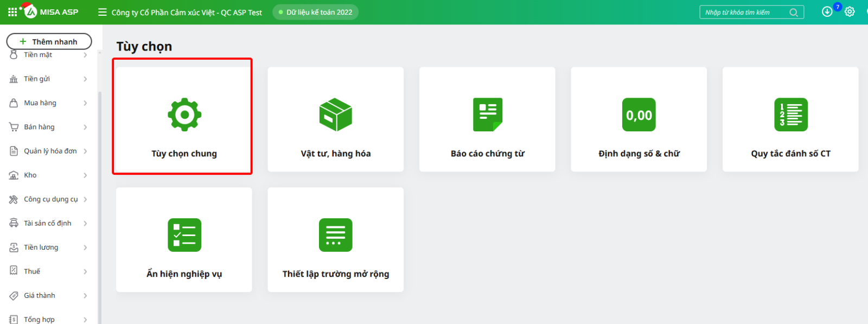Click the notification badge showing 7
This screenshot has width=868, height=324.
(838, 7)
